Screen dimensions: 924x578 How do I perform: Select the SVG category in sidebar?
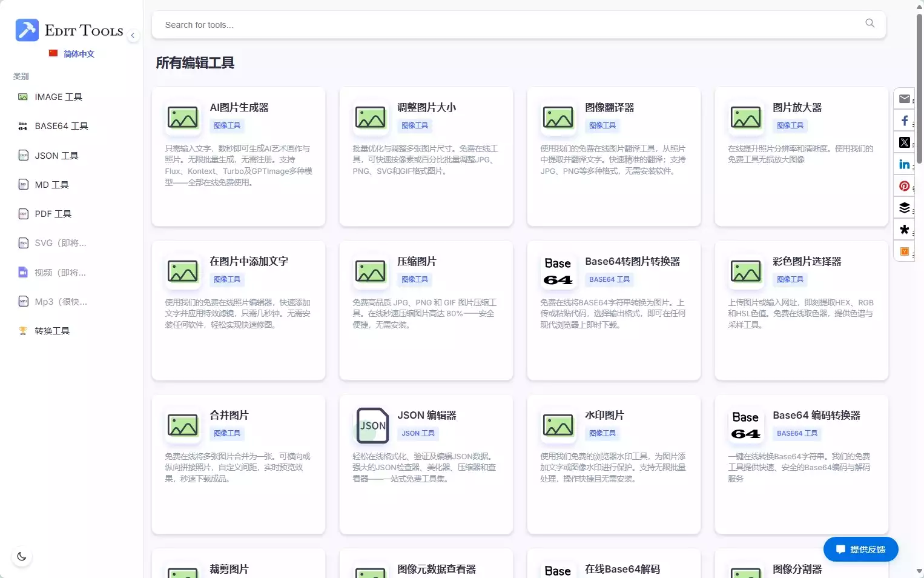click(x=53, y=243)
